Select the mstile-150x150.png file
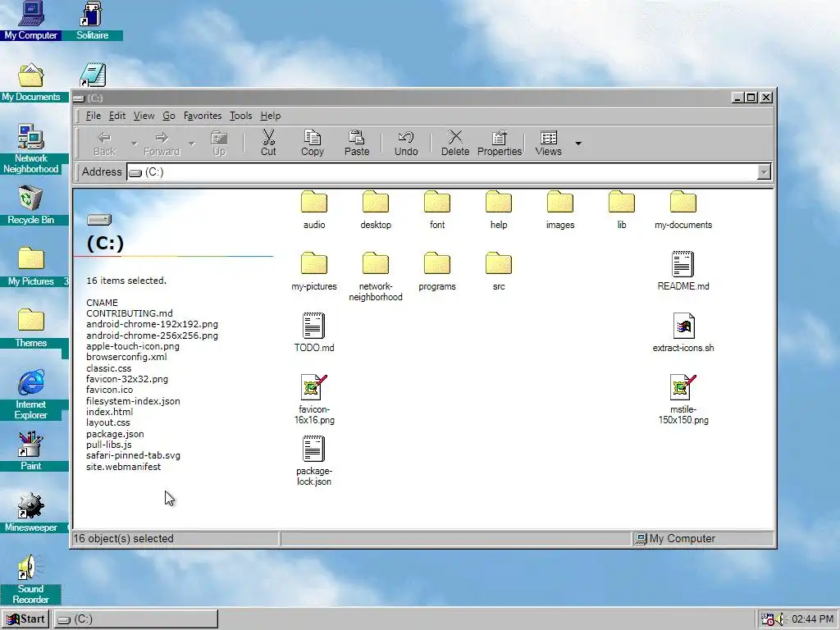 (x=683, y=399)
